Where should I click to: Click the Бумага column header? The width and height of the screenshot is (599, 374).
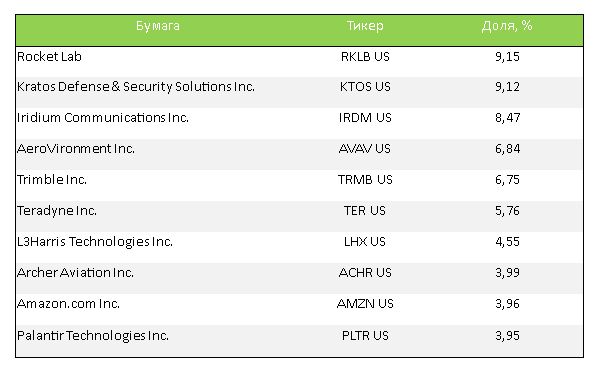(x=158, y=26)
